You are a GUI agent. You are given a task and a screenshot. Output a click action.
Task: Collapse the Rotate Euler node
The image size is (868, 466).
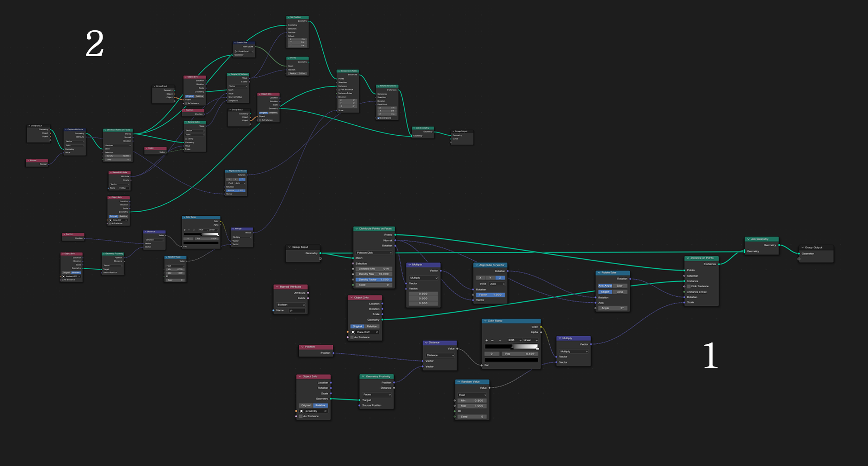pos(599,273)
